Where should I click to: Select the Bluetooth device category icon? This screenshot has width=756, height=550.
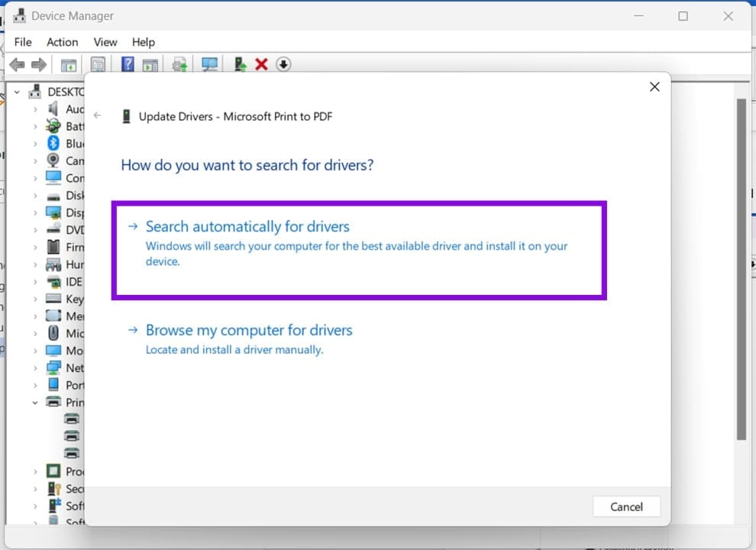point(53,144)
